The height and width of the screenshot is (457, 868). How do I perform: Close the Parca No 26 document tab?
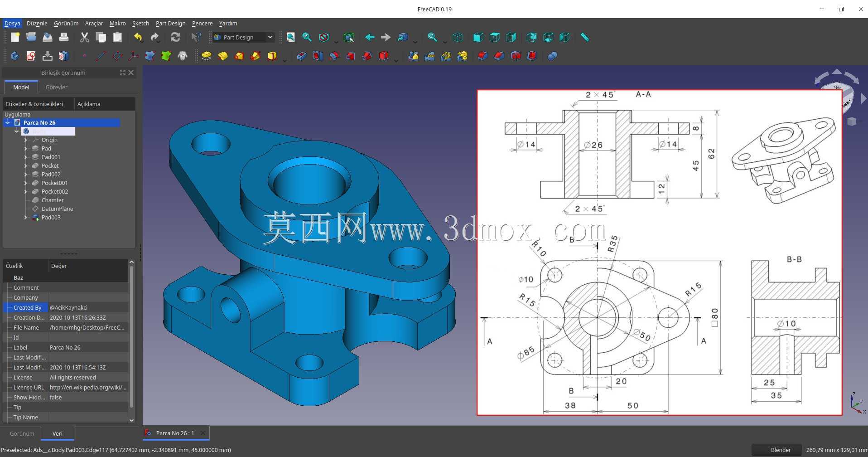pyautogui.click(x=203, y=433)
